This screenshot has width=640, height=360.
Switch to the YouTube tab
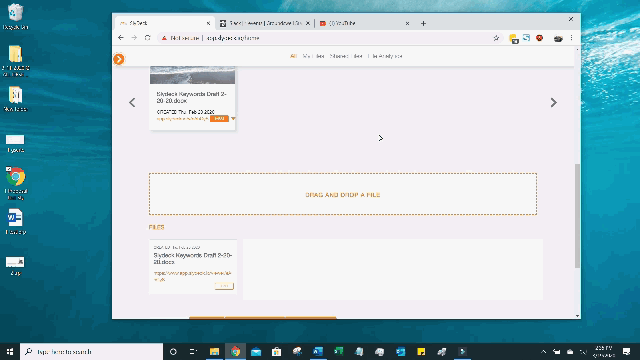364,24
